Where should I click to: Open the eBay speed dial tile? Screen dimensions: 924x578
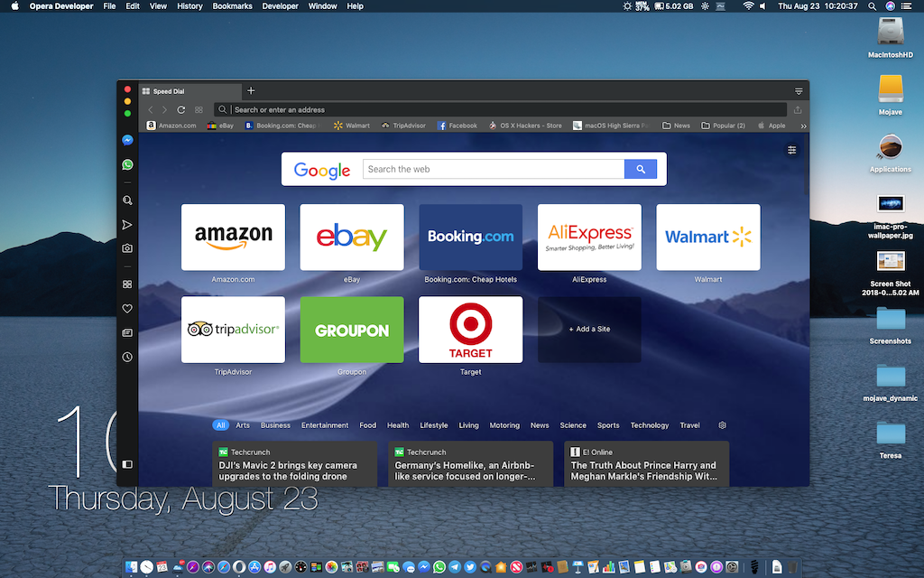coord(352,238)
